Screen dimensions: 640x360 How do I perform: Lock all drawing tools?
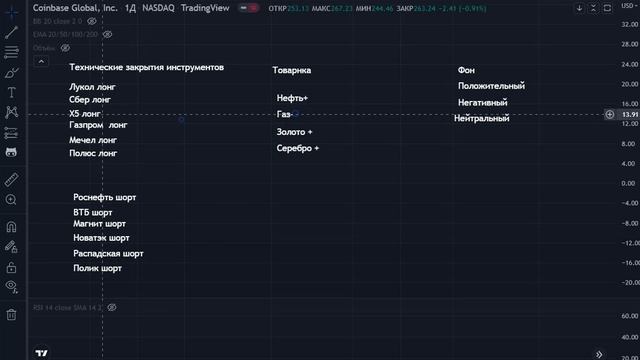(11, 267)
